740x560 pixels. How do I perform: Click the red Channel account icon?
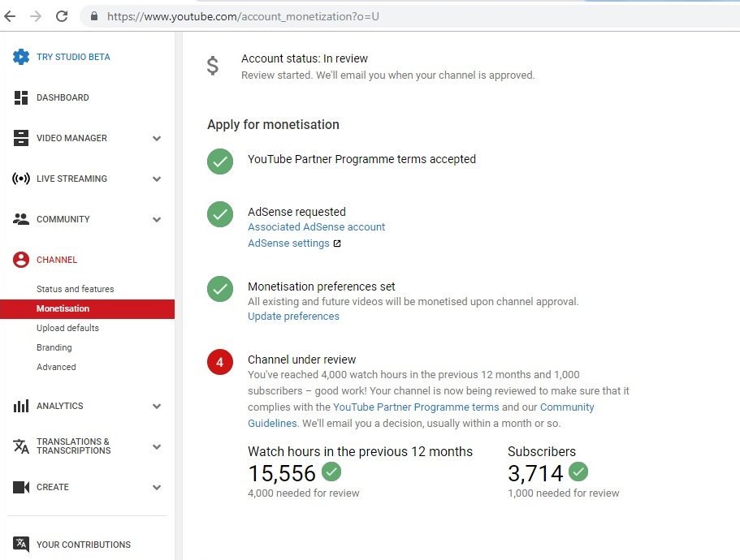click(x=21, y=260)
